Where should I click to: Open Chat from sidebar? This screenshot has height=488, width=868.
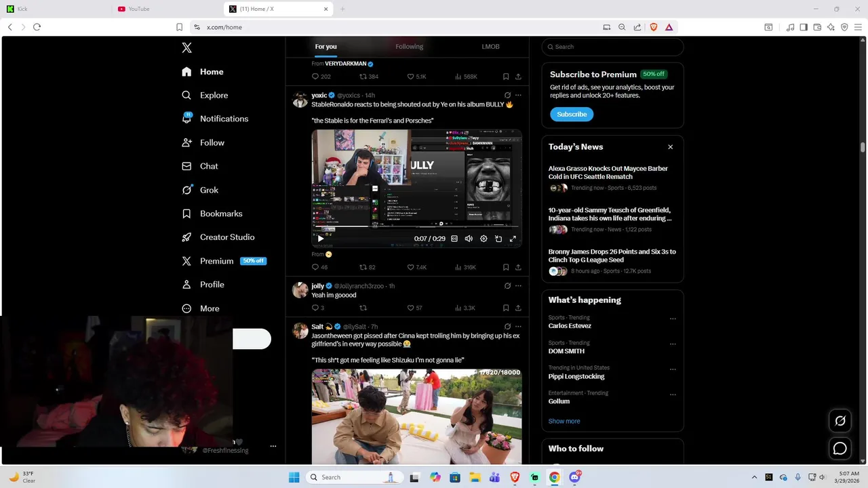(x=200, y=166)
